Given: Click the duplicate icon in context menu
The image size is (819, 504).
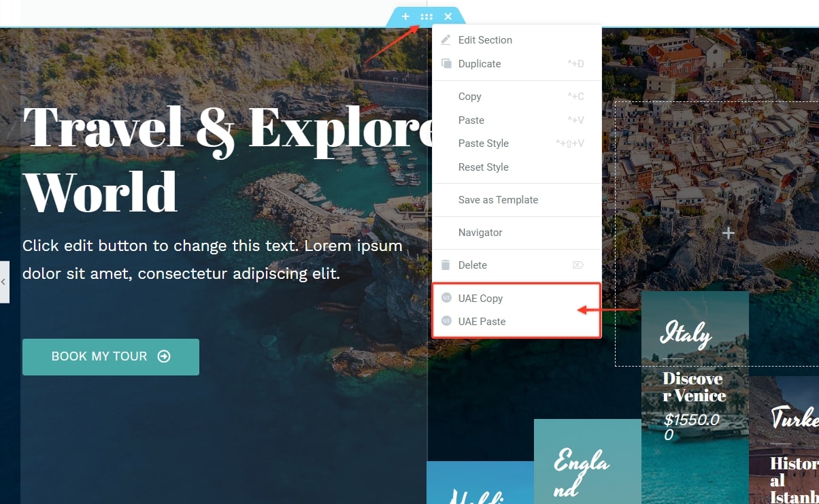Looking at the screenshot, I should click(446, 63).
